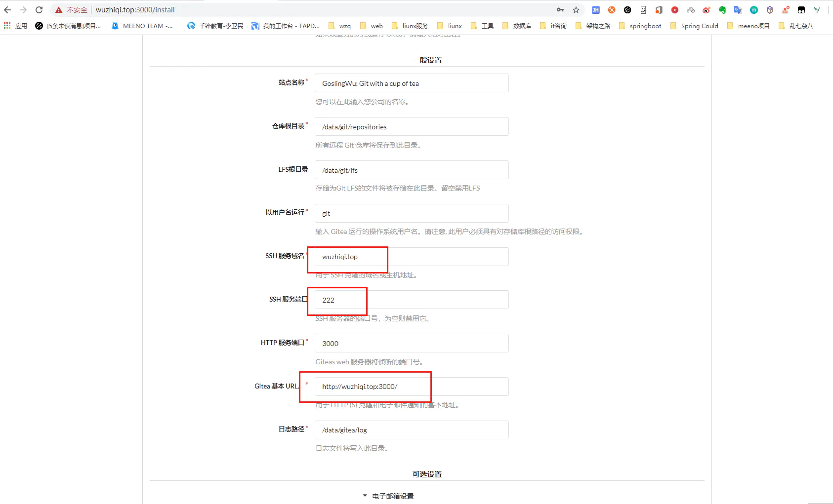Open the MEENO TEAM bookmark
833x504 pixels.
tap(142, 26)
